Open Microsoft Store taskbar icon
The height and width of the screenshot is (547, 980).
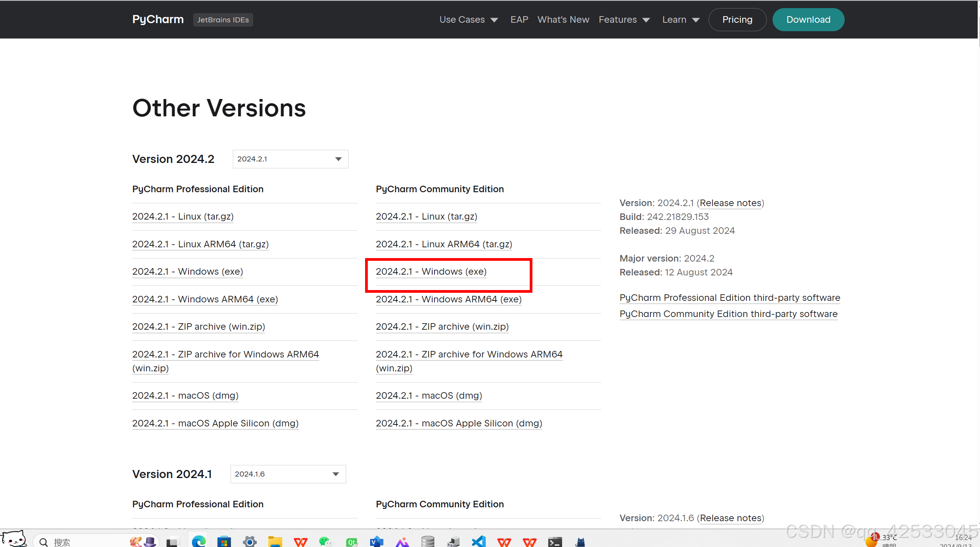(x=224, y=541)
